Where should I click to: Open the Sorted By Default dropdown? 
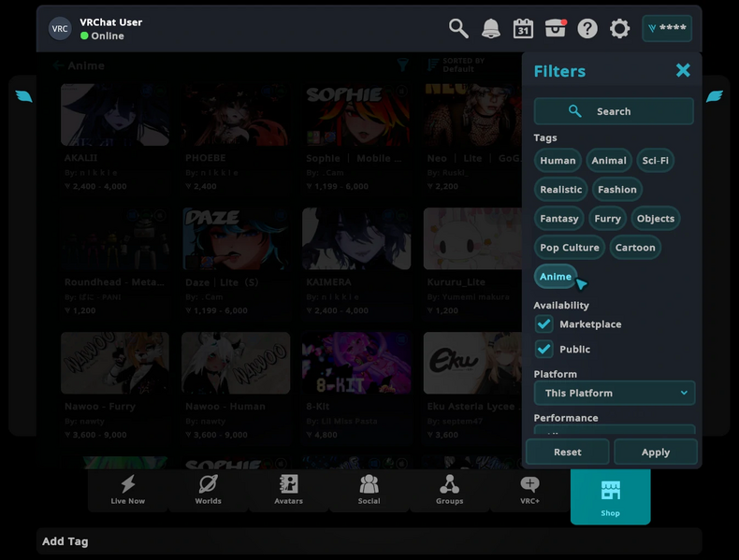click(456, 65)
